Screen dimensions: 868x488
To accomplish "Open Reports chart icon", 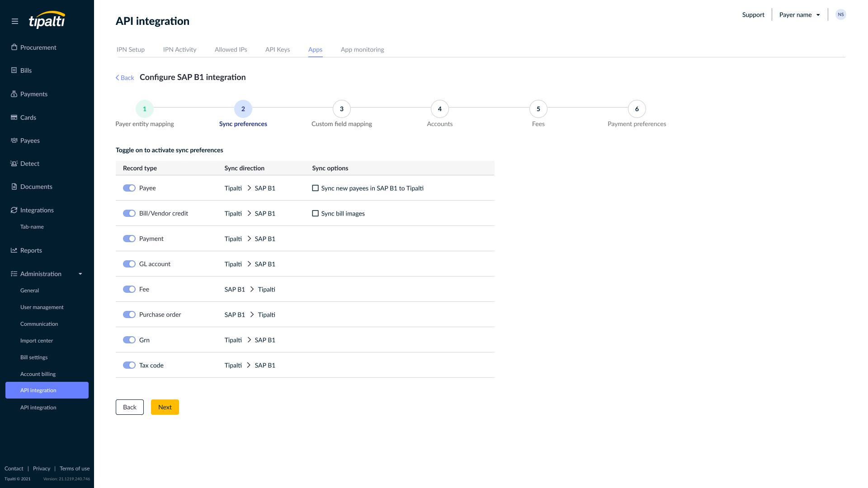I will coord(14,250).
